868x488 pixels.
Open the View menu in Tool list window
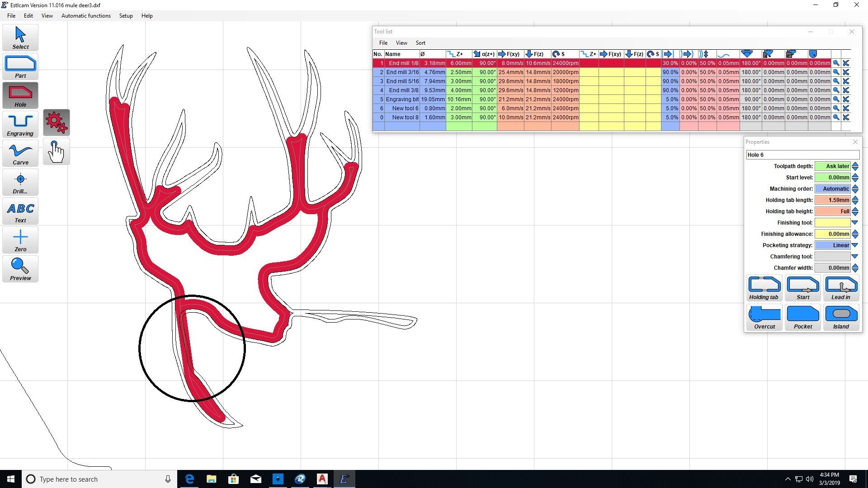tap(401, 43)
